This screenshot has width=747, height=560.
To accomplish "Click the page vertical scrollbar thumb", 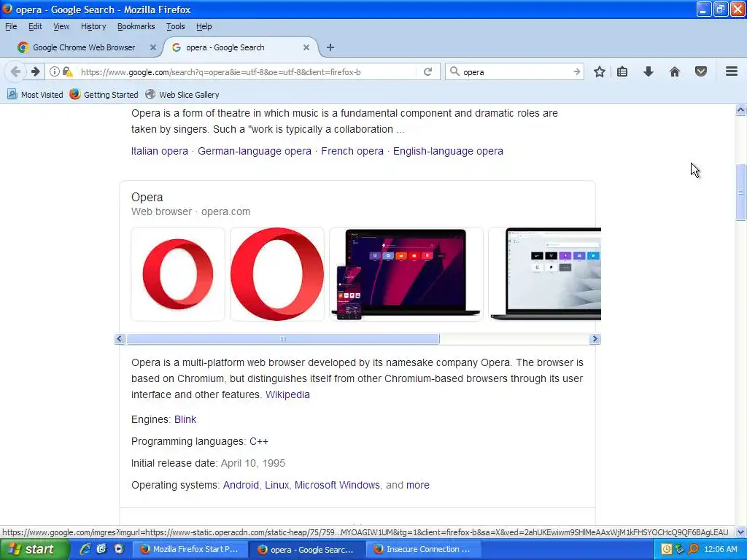I will [x=740, y=192].
